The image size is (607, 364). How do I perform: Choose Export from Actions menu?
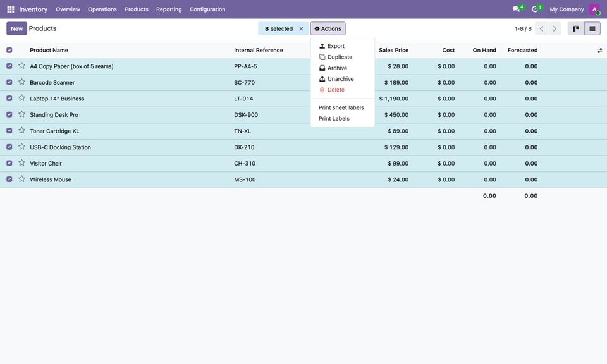click(x=343, y=46)
